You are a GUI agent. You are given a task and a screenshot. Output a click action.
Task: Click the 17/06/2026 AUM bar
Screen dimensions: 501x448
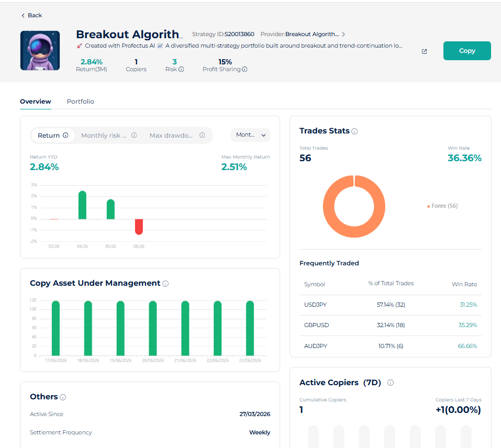[55, 328]
